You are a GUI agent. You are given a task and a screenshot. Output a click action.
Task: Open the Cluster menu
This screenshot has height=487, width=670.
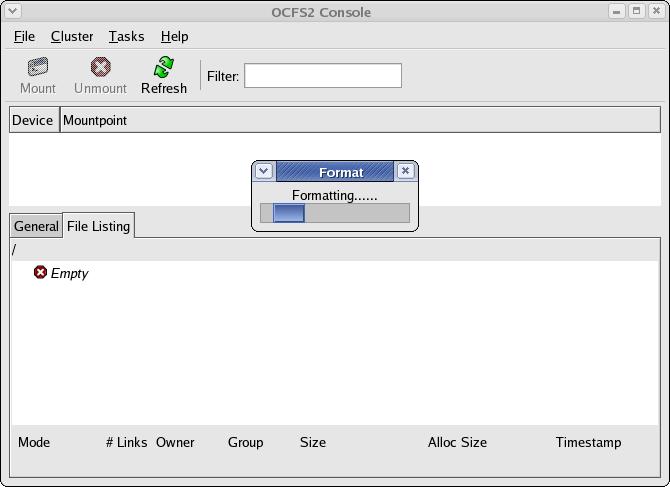72,36
